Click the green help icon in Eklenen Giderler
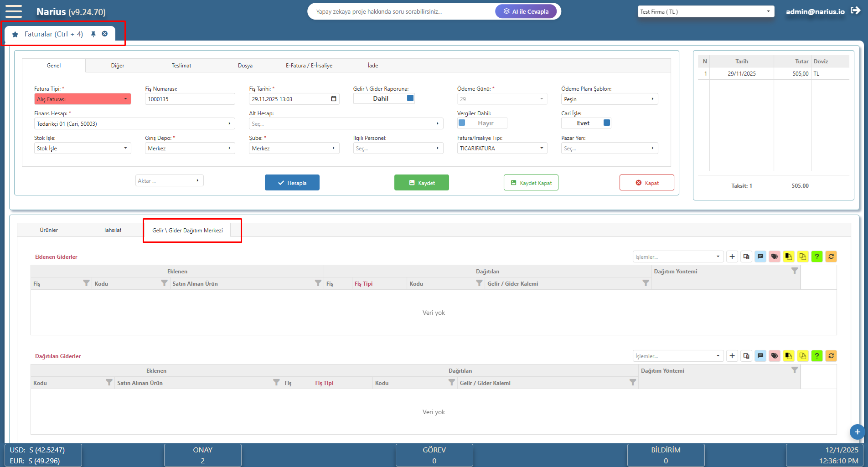Screen dimensions: 868x467 pos(817,257)
